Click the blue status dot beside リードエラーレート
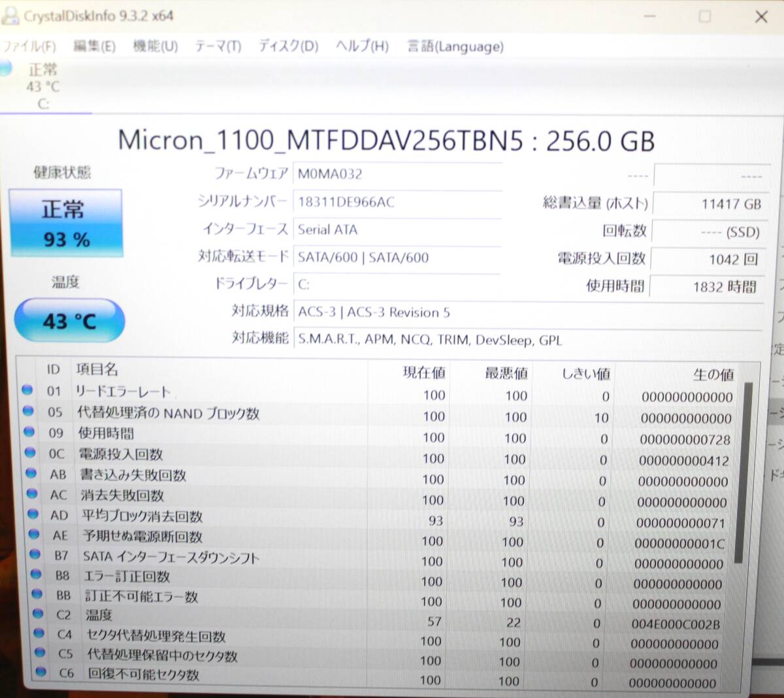784x698 pixels. pos(27,391)
